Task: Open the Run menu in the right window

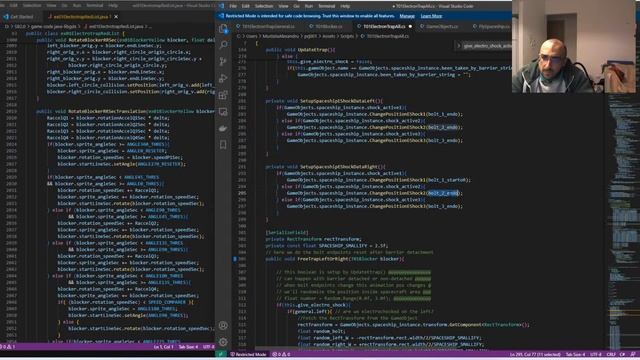Action: (309, 6)
